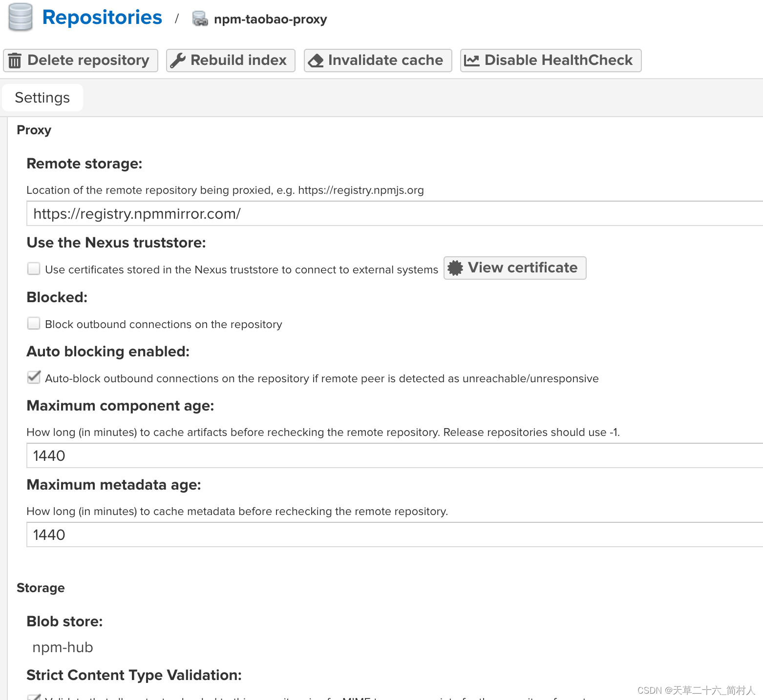The height and width of the screenshot is (700, 763).
Task: Click the Repositories database icon
Action: pyautogui.click(x=21, y=17)
